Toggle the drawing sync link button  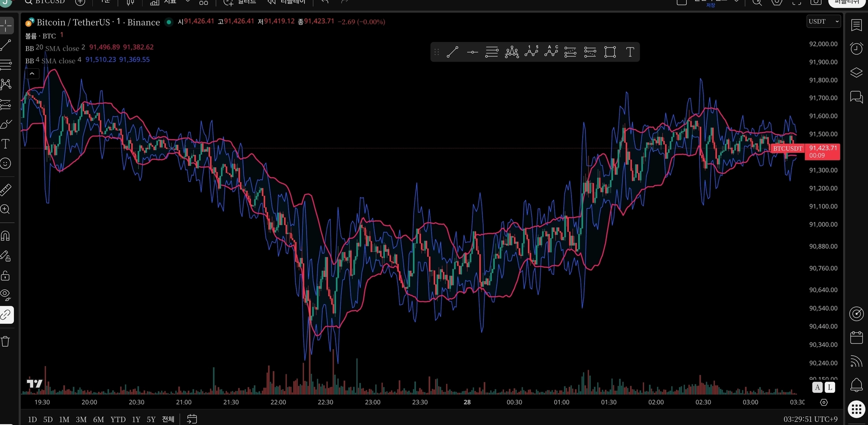pos(6,315)
